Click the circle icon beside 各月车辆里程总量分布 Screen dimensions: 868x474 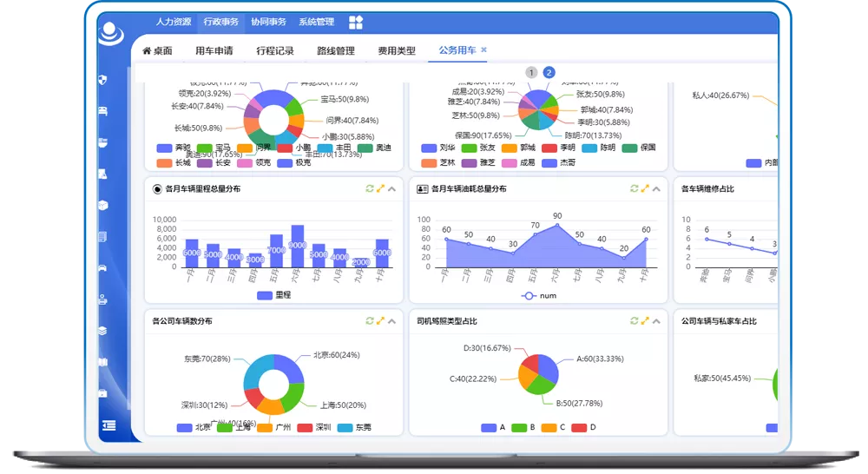click(157, 189)
